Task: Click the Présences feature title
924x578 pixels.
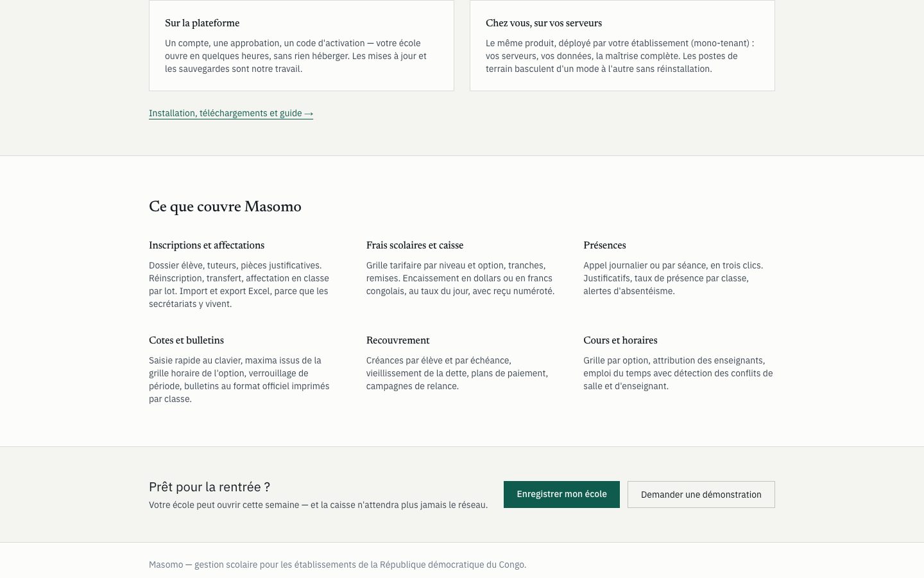Action: coord(604,245)
